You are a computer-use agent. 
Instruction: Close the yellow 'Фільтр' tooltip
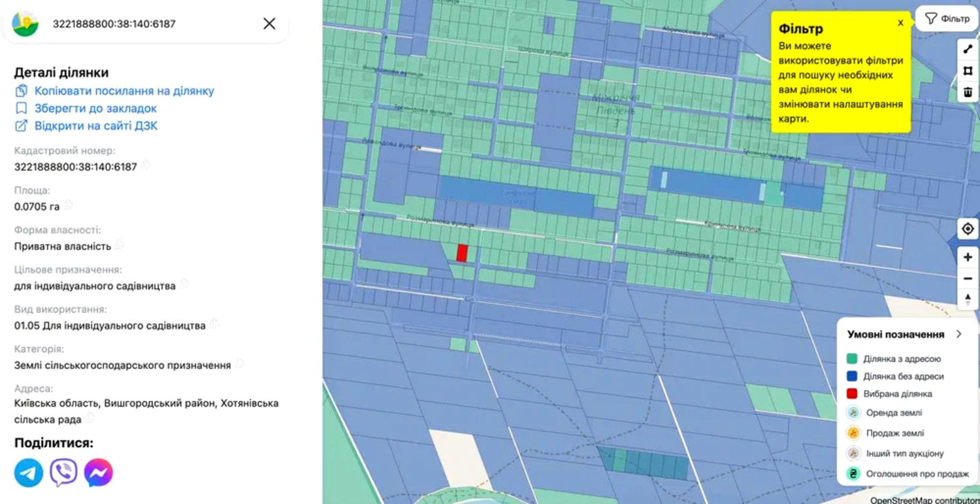(900, 23)
